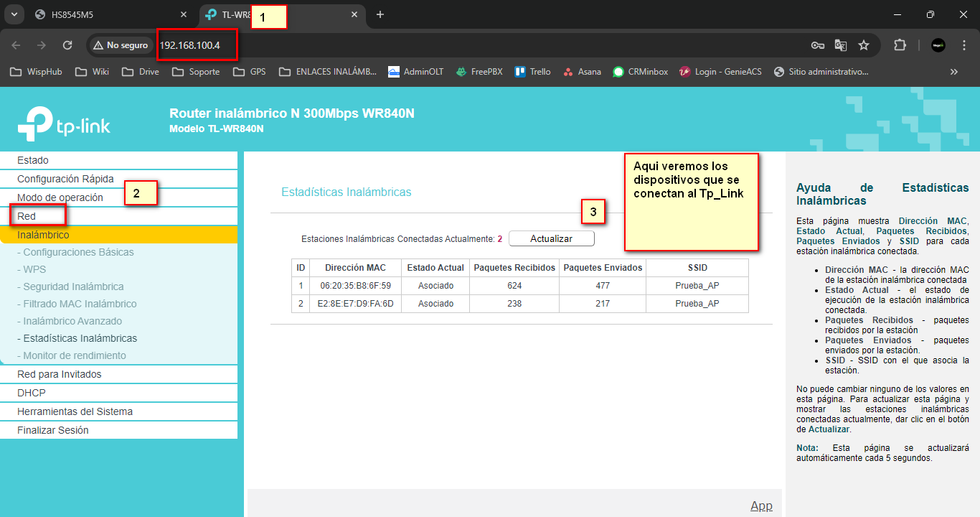Reload the router page
The height and width of the screenshot is (517, 980).
point(67,45)
